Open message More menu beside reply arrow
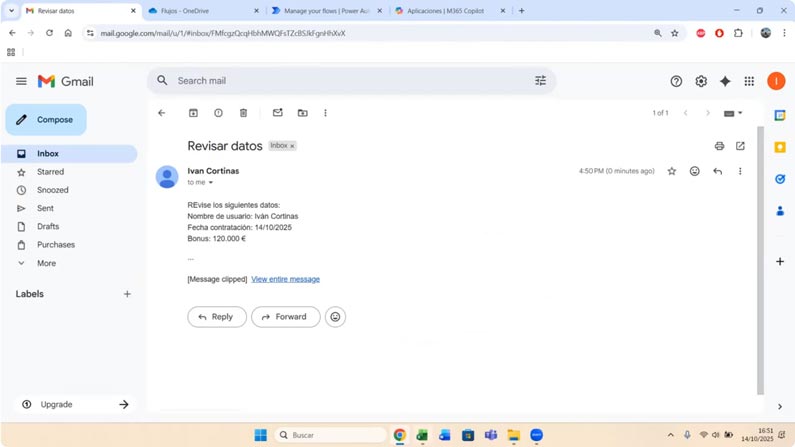The height and width of the screenshot is (447, 795). 740,171
